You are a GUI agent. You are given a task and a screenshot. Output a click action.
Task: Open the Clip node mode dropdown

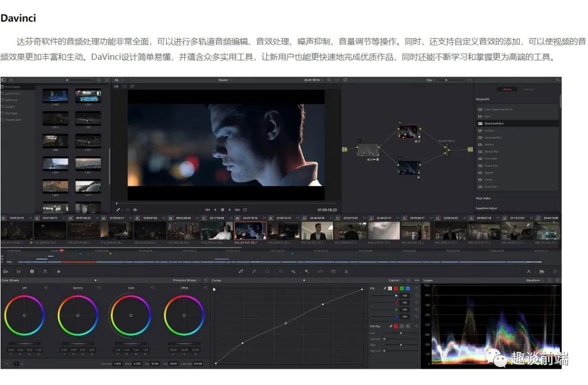pyautogui.click(x=431, y=80)
